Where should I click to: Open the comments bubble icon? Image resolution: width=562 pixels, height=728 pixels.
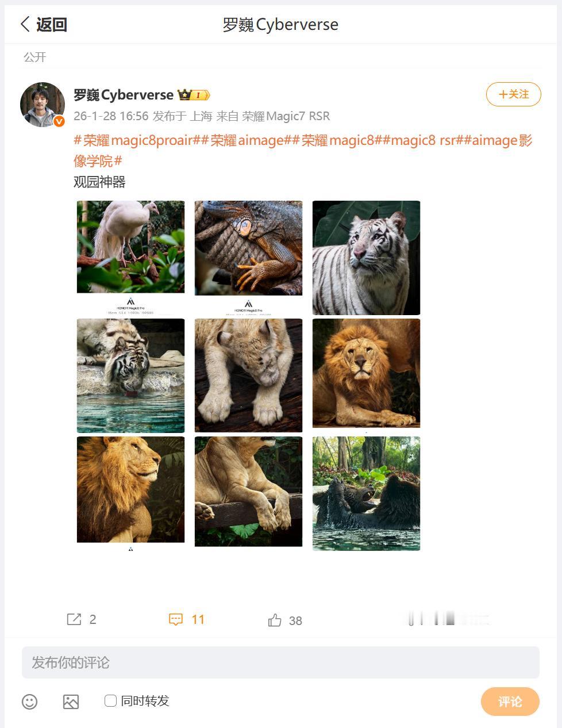click(x=176, y=619)
